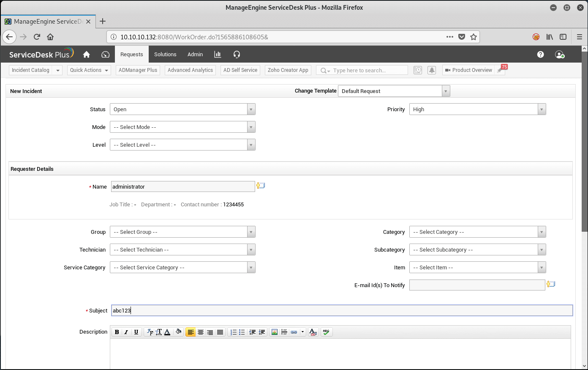Screen dimensions: 588x370
Task: Expand the Select Category dropdown
Action: click(477, 232)
